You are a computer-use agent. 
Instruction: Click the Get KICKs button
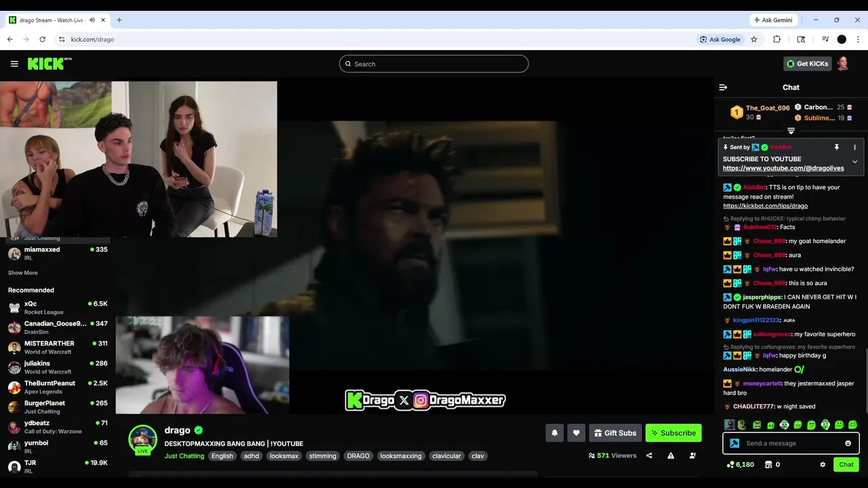pyautogui.click(x=808, y=64)
